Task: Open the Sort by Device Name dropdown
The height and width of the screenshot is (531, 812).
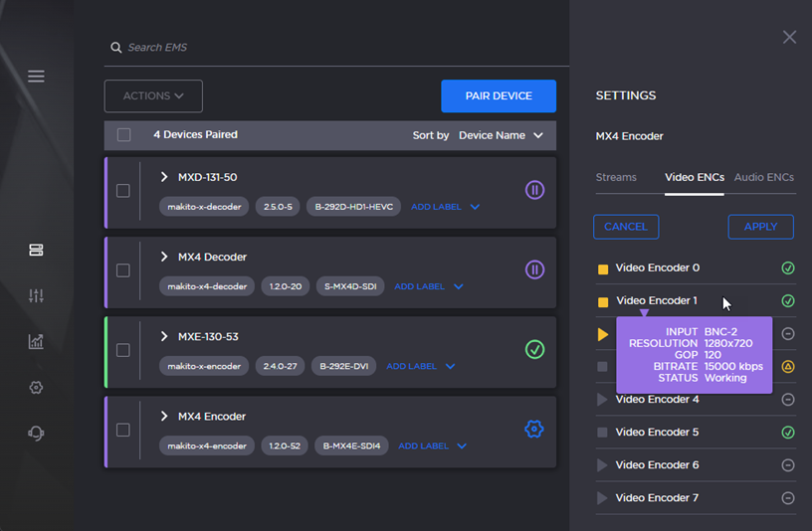Action: [x=501, y=135]
